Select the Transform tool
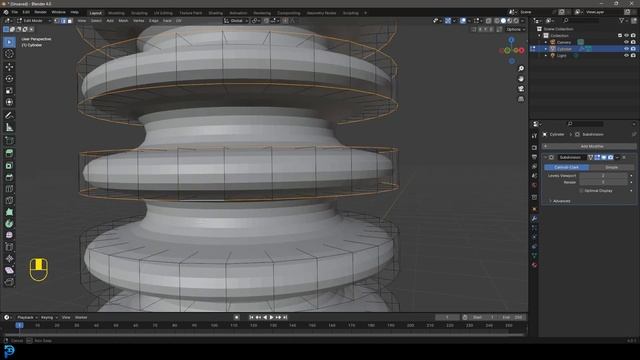 click(9, 102)
